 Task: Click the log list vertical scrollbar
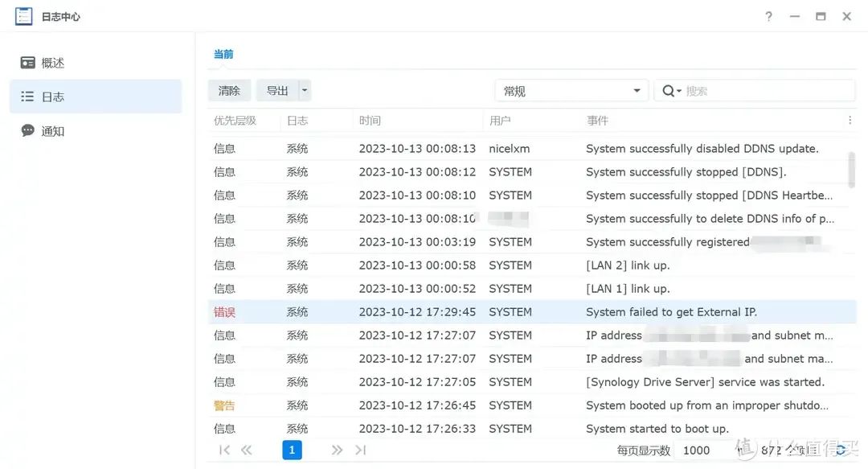pyautogui.click(x=851, y=169)
